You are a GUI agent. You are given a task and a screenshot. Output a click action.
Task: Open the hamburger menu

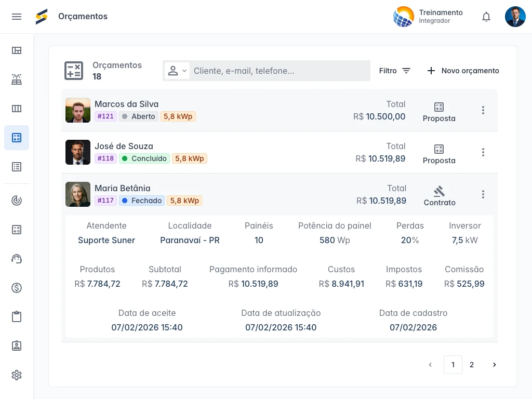[x=17, y=17]
